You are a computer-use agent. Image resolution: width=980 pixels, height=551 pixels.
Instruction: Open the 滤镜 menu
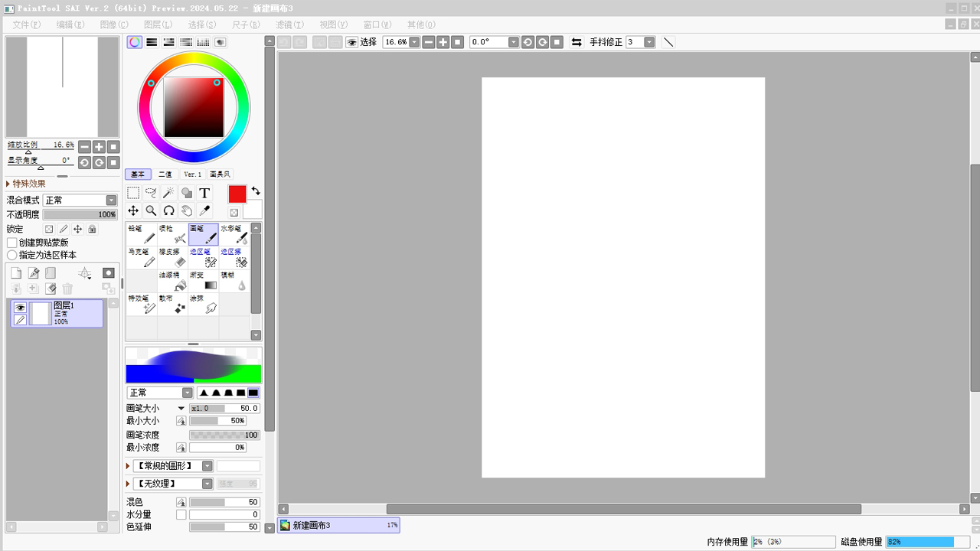click(x=289, y=24)
